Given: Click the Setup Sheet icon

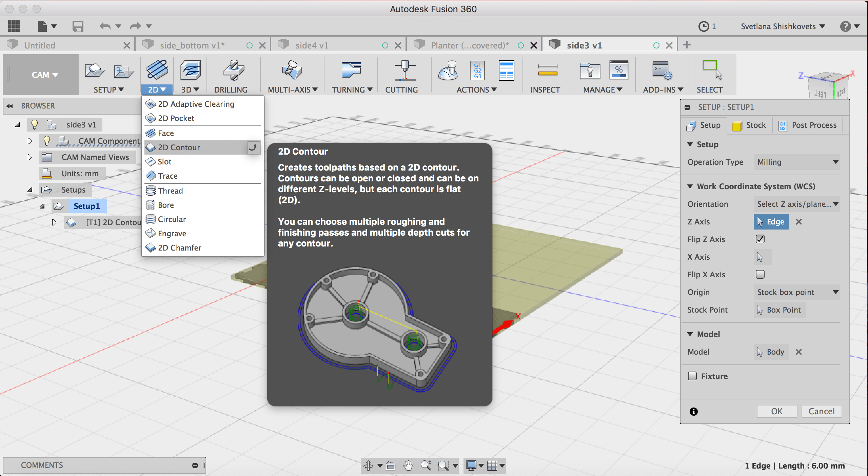Looking at the screenshot, I should [x=507, y=71].
